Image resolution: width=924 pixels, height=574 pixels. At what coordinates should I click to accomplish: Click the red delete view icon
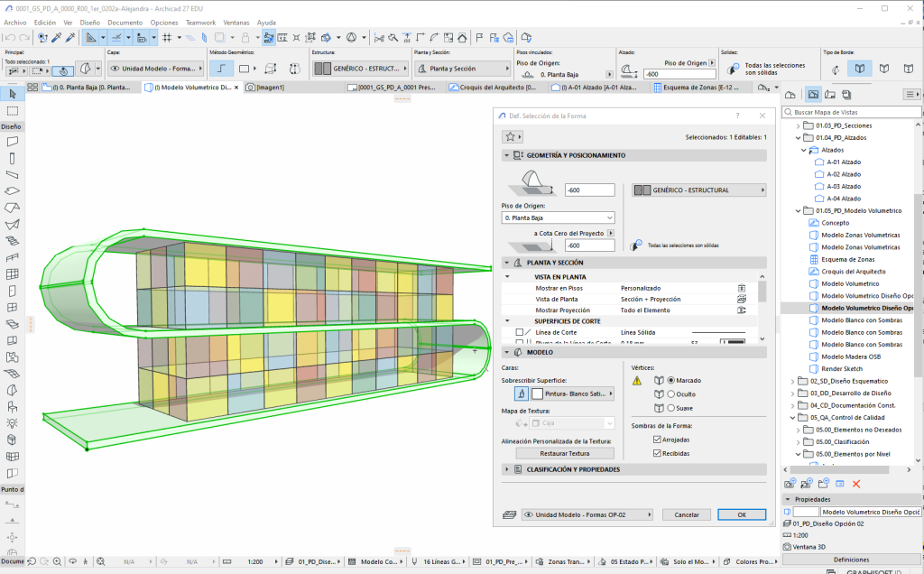pos(856,484)
